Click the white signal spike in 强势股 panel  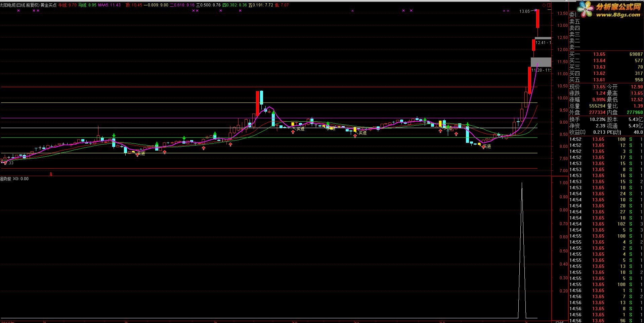[522, 250]
